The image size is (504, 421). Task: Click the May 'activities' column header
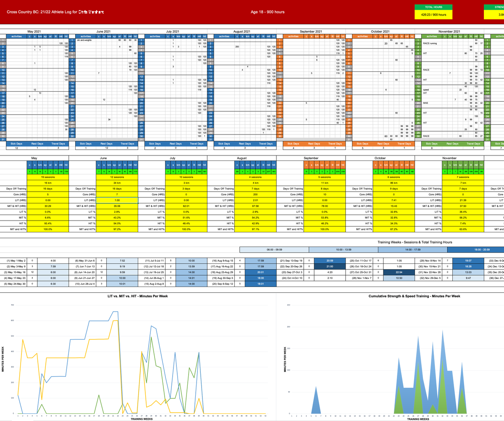[x=16, y=37]
